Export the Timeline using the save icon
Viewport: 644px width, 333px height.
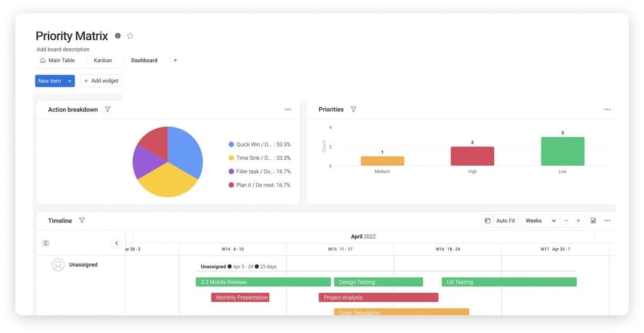coord(593,220)
